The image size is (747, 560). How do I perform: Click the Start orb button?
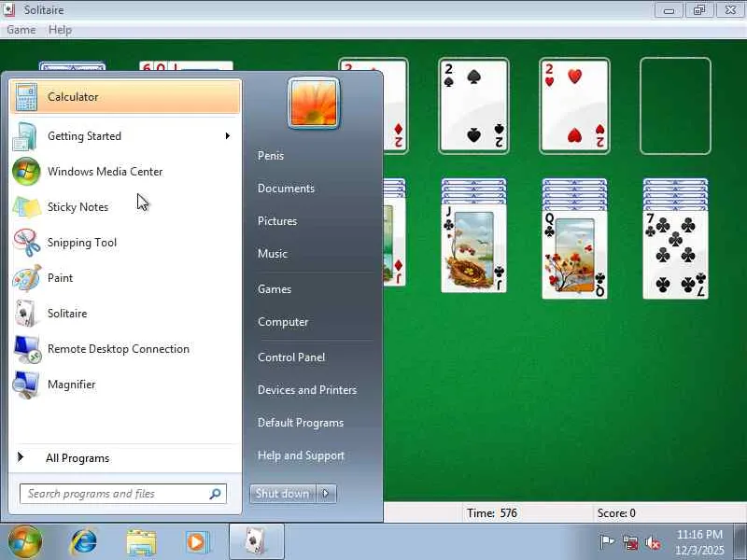click(x=25, y=542)
